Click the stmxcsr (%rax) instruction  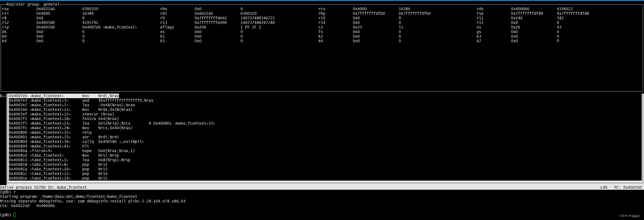tap(98, 114)
